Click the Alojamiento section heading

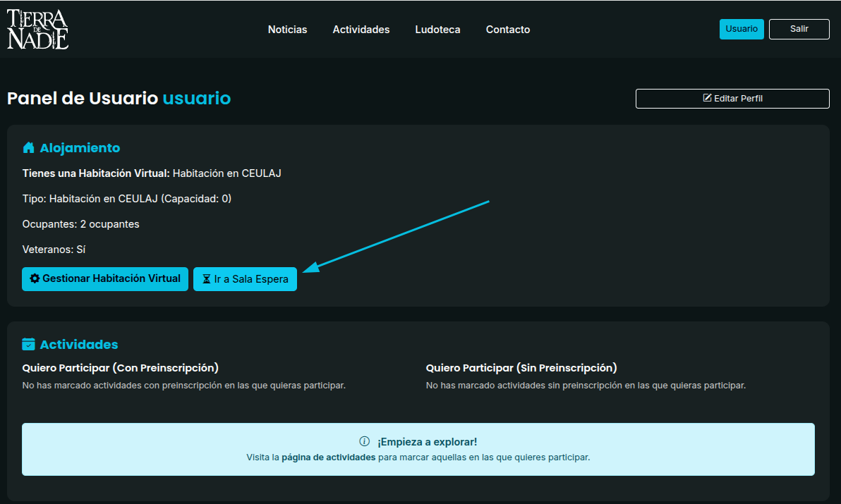pyautogui.click(x=80, y=148)
